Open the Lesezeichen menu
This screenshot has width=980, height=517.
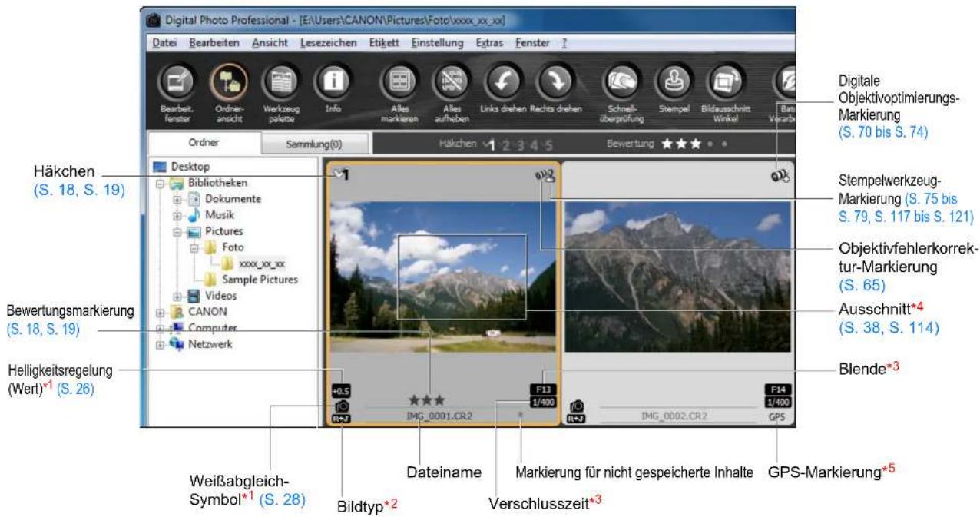click(328, 43)
